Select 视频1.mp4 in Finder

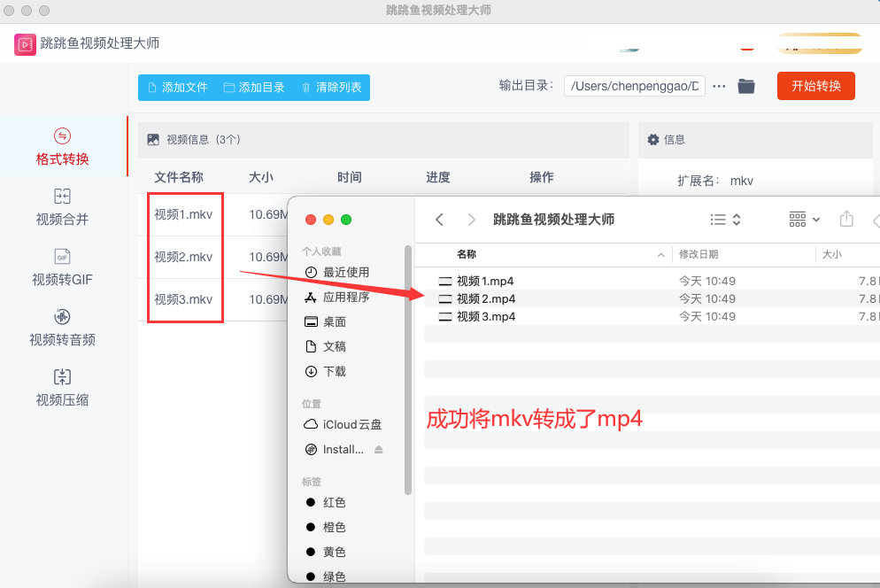coord(652,281)
